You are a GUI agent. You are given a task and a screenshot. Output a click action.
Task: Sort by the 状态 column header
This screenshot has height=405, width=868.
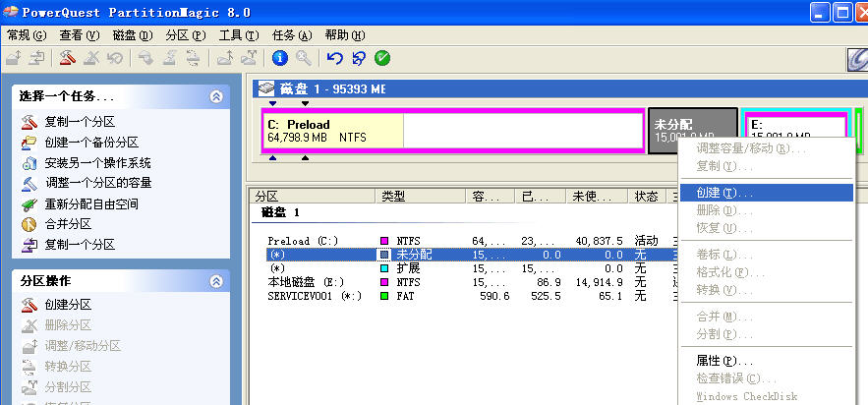coord(647,196)
